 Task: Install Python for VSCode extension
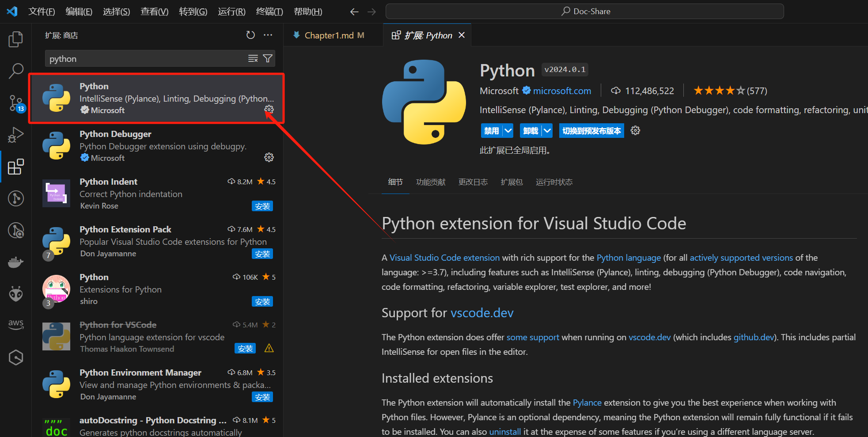245,348
